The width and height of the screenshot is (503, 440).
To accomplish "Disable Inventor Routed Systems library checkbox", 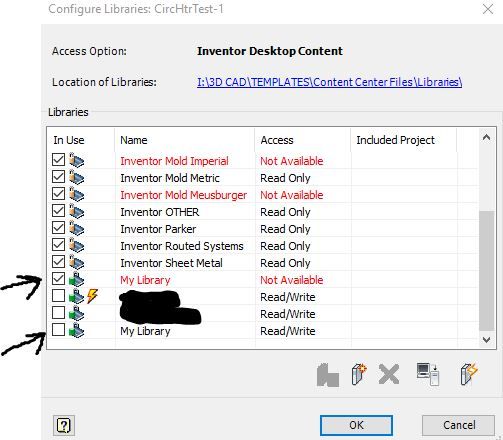I will pyautogui.click(x=58, y=245).
